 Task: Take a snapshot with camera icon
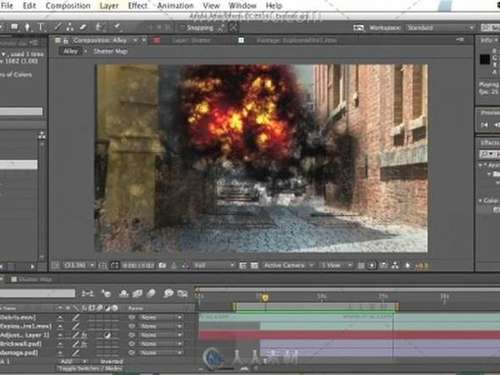pyautogui.click(x=162, y=266)
